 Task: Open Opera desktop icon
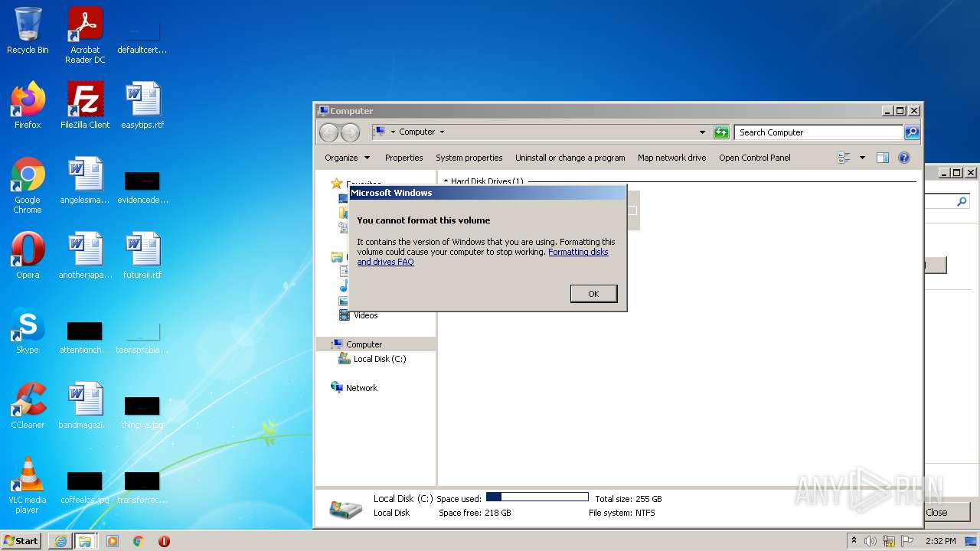click(28, 256)
